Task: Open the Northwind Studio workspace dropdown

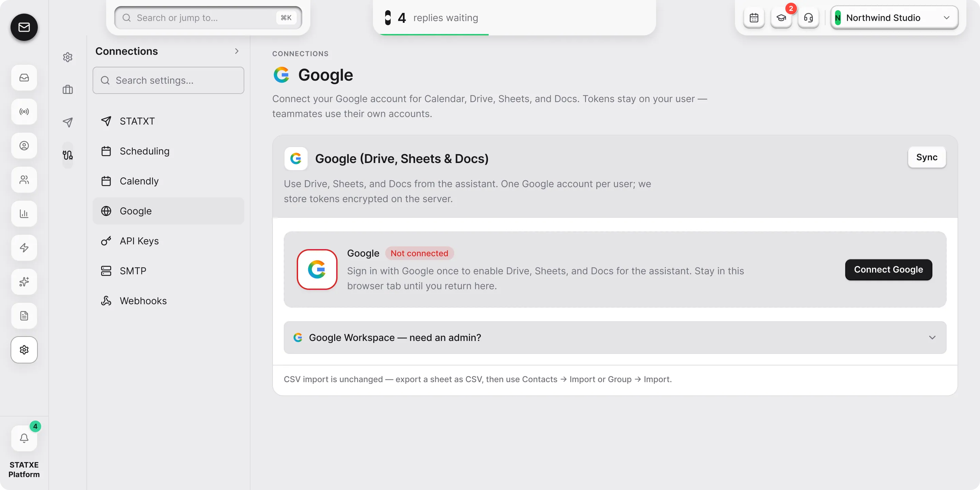Action: 894,17
